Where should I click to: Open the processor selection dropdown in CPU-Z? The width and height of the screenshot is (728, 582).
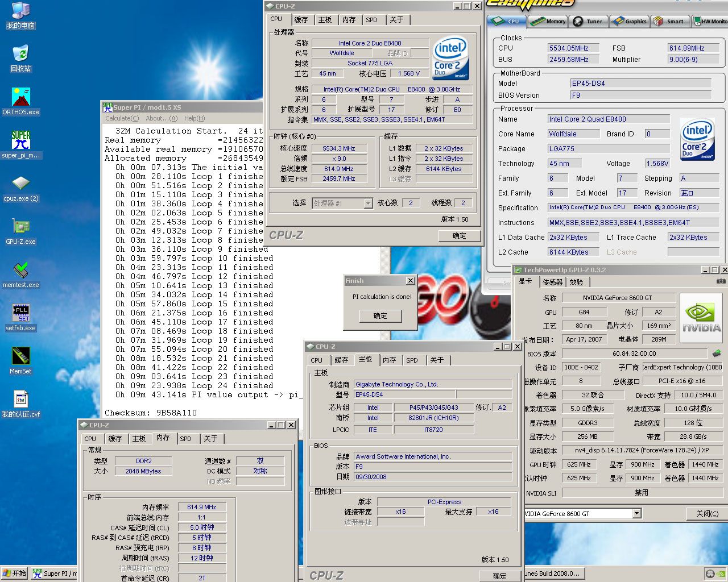tap(368, 203)
